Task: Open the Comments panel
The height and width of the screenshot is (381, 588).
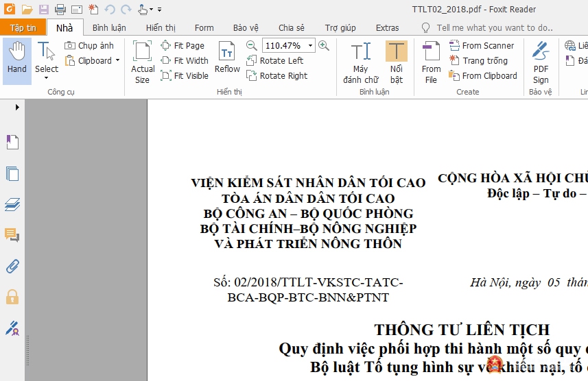Action: pyautogui.click(x=12, y=235)
